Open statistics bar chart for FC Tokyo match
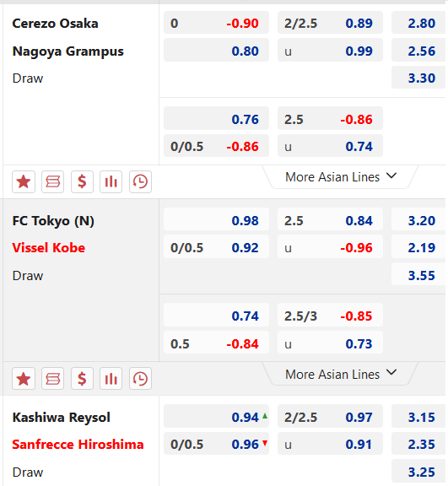Screen dimensions: 448x486 (x=111, y=379)
